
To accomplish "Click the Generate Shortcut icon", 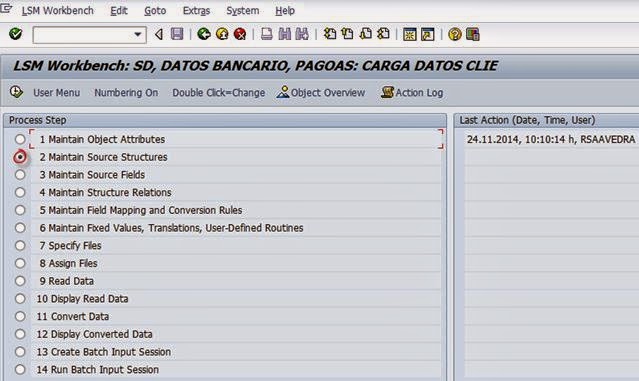I will (x=427, y=34).
